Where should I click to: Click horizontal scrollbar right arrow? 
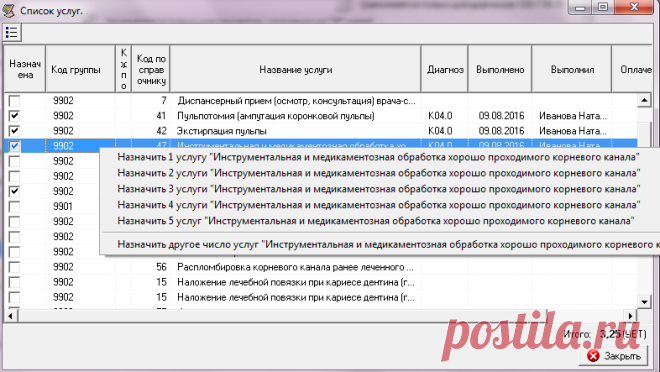[x=630, y=316]
